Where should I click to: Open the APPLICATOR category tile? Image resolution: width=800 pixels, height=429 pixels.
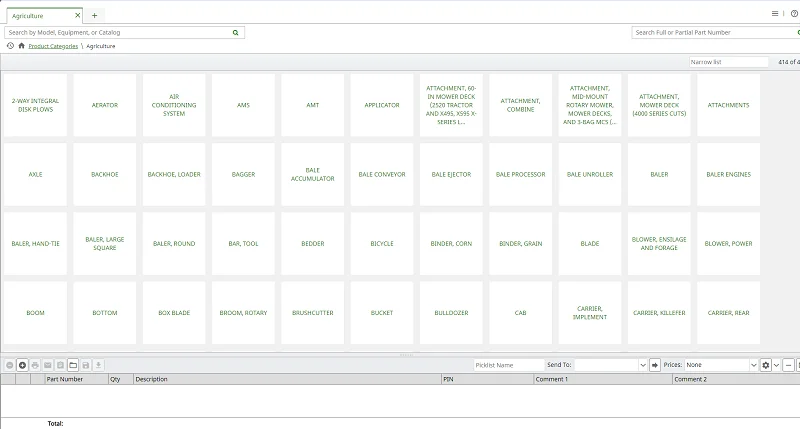coord(382,105)
